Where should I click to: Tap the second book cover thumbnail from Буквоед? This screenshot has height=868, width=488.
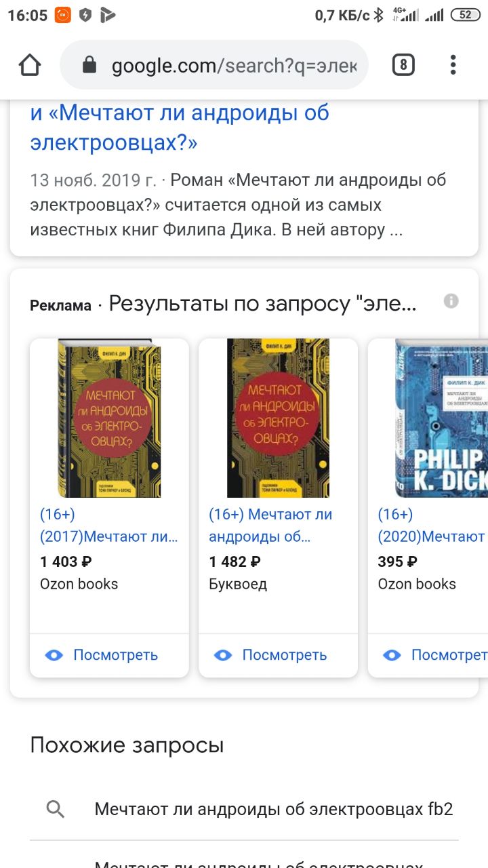[278, 418]
